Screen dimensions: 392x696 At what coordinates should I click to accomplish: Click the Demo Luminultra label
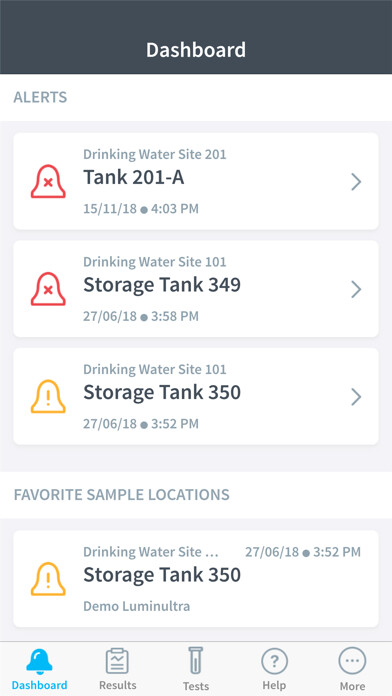137,606
